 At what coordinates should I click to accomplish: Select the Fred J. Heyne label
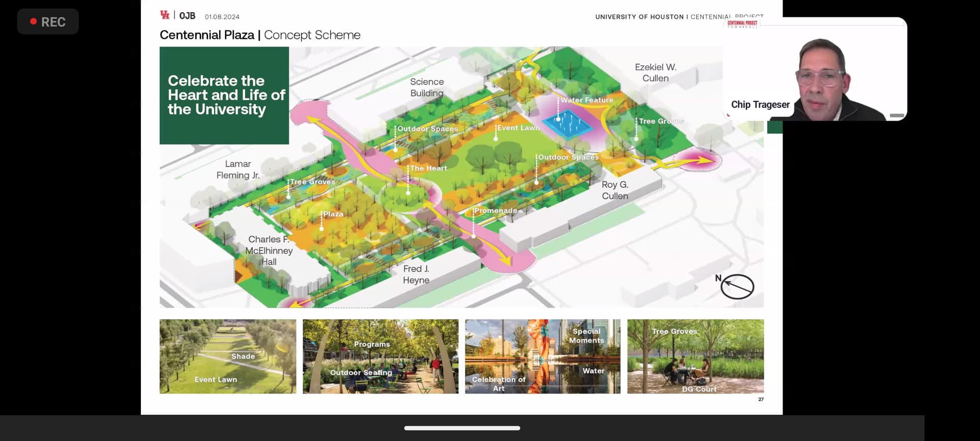point(416,275)
